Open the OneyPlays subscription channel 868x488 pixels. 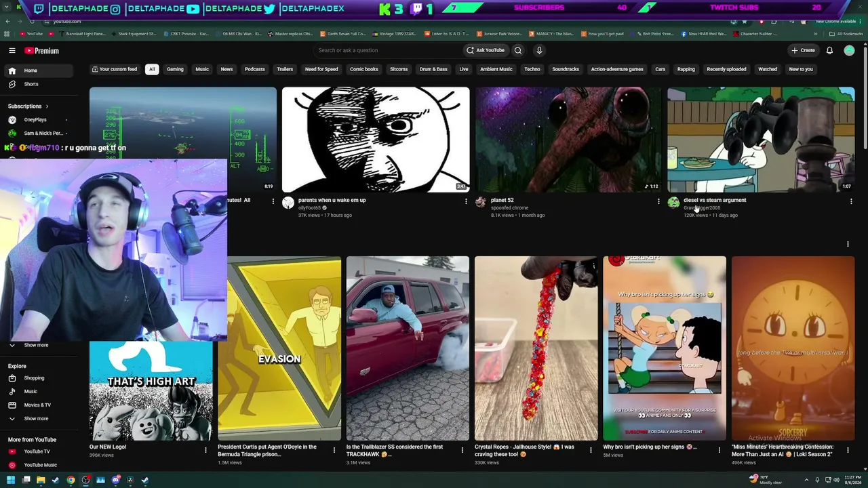click(38, 120)
